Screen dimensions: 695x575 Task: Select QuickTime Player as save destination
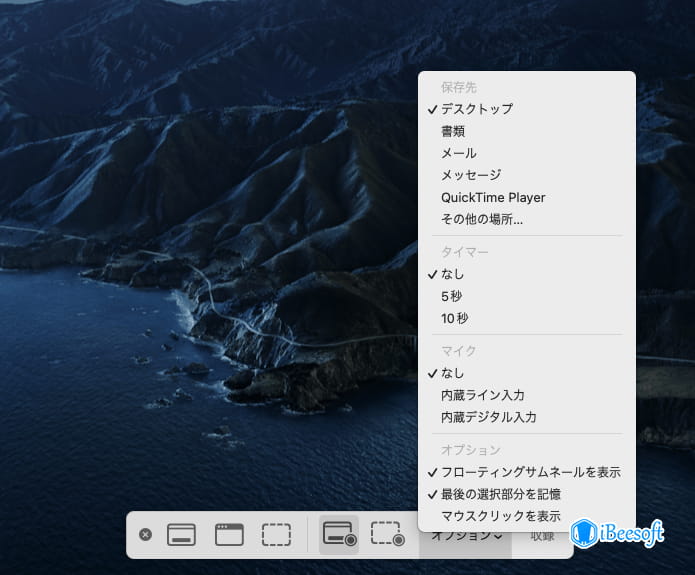(493, 197)
